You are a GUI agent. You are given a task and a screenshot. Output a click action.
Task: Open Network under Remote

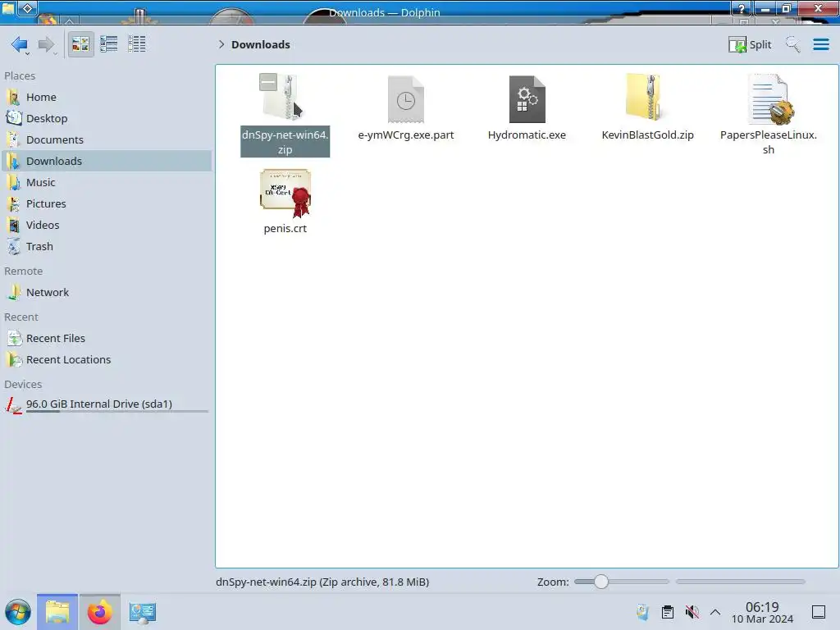[x=107, y=293]
